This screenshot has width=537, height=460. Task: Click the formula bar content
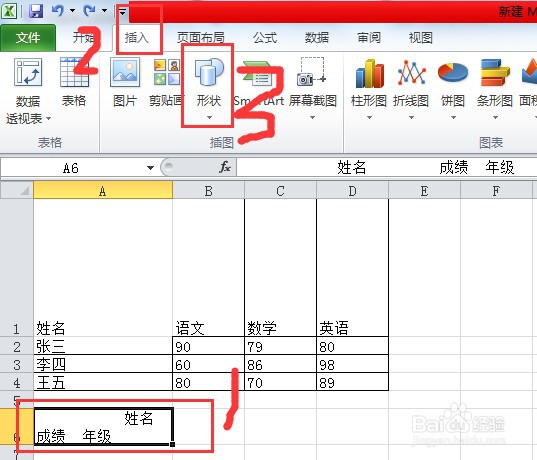(386, 168)
